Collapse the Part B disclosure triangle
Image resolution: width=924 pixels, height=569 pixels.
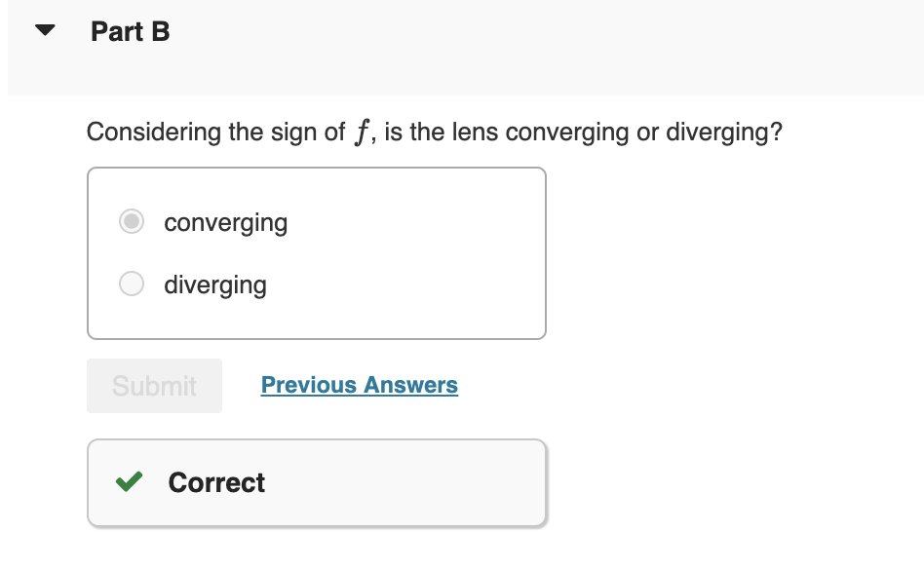(x=43, y=29)
